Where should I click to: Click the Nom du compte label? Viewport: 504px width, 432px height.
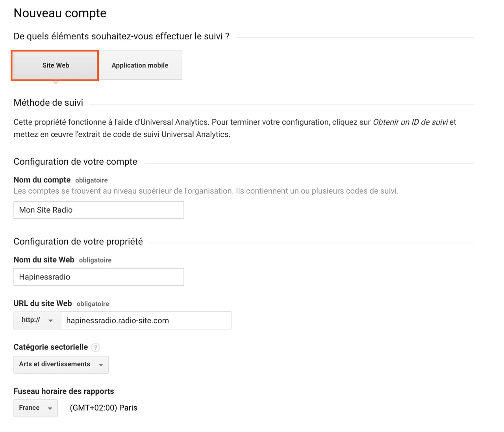[42, 180]
